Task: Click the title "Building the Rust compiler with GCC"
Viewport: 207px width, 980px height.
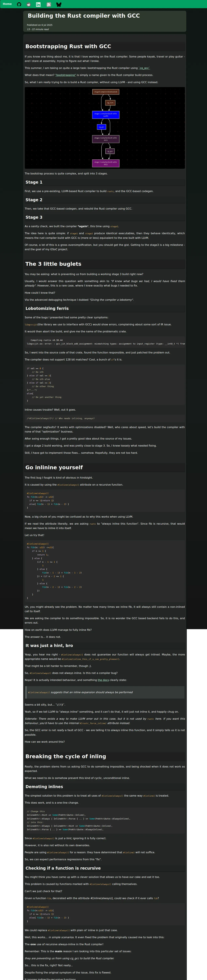Action: coord(84,16)
